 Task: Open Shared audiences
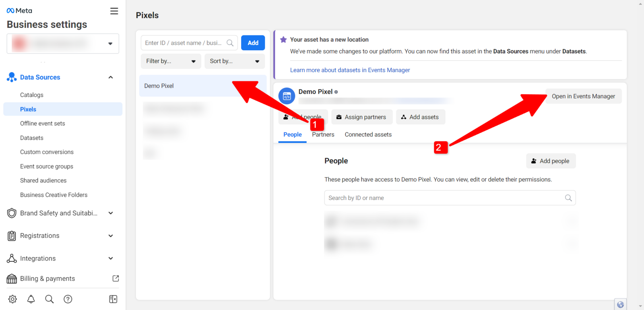pos(43,181)
